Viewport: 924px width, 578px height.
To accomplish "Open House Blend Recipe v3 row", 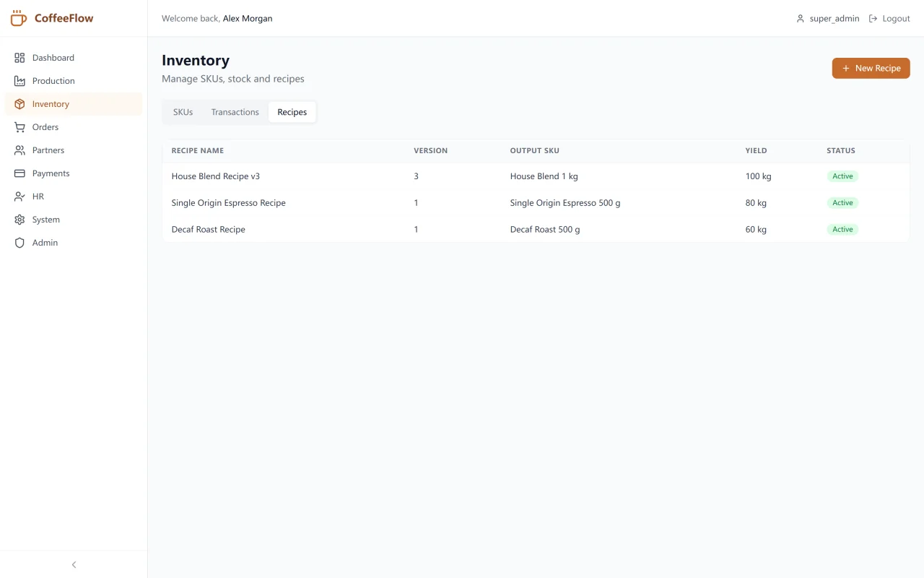I will coord(536,176).
